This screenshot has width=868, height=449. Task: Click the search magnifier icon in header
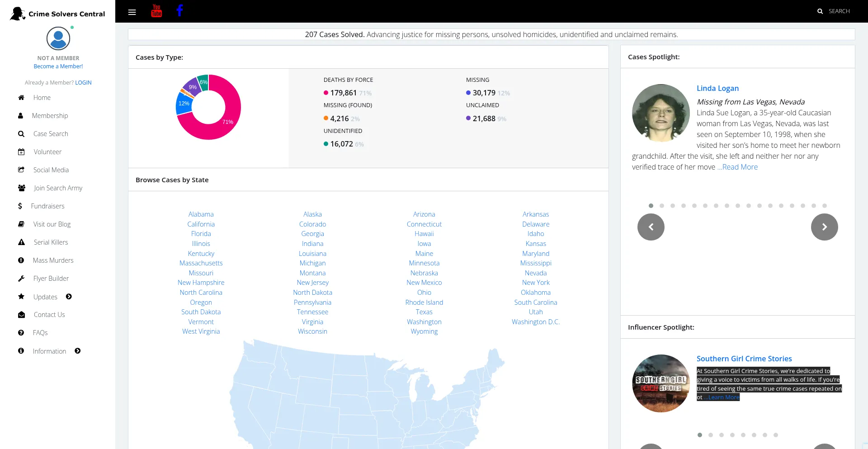[x=820, y=11]
